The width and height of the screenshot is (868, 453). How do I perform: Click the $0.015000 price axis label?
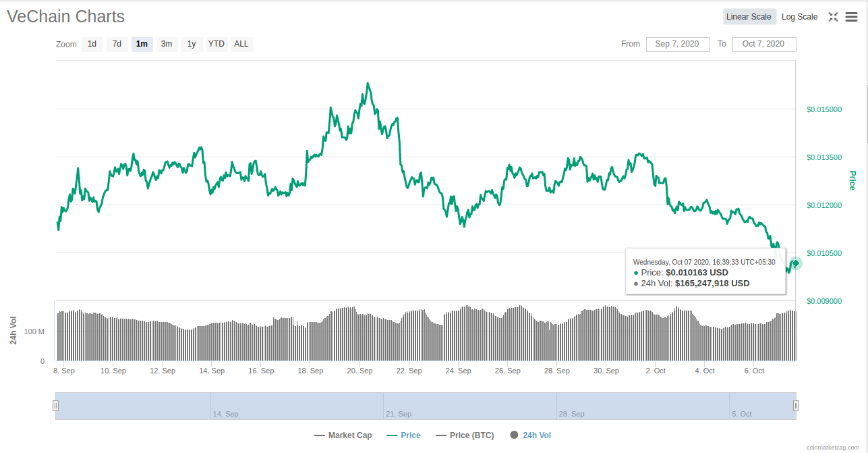point(824,109)
